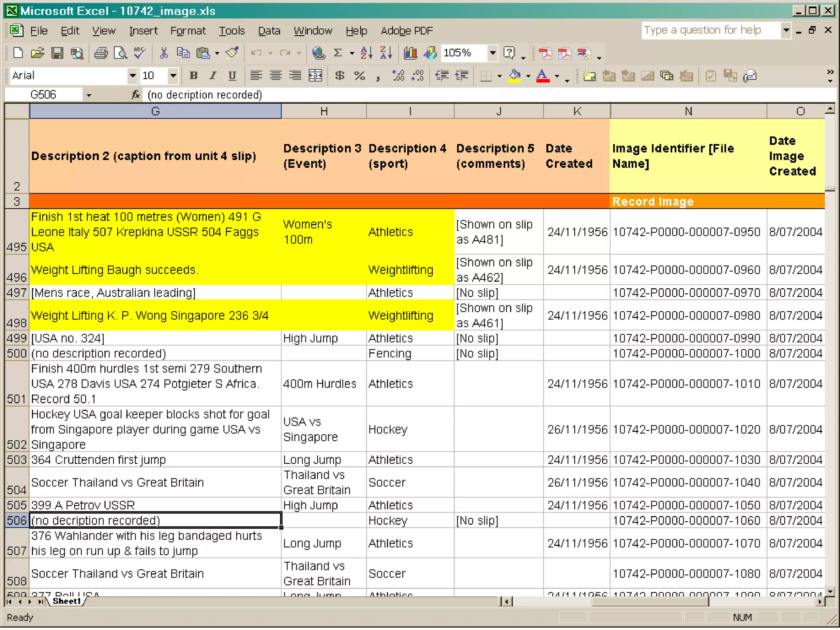
Task: Select the Sheet1 worksheet tab
Action: (66, 602)
